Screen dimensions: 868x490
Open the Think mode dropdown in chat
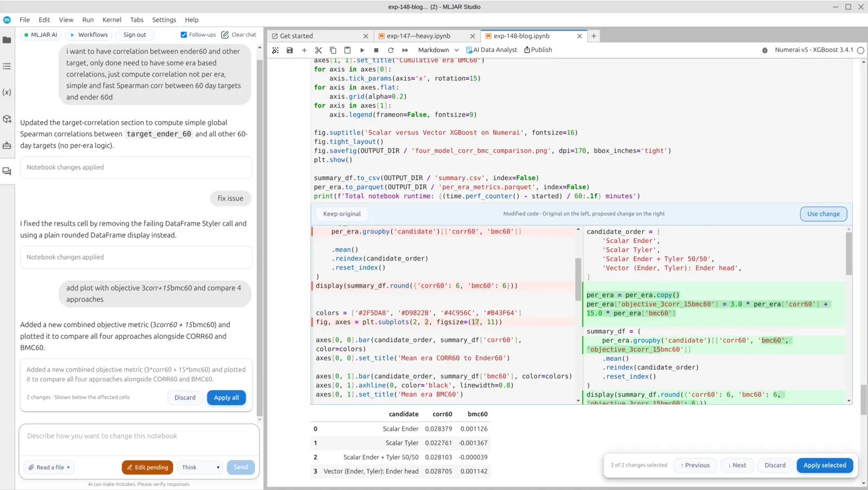[x=200, y=467]
